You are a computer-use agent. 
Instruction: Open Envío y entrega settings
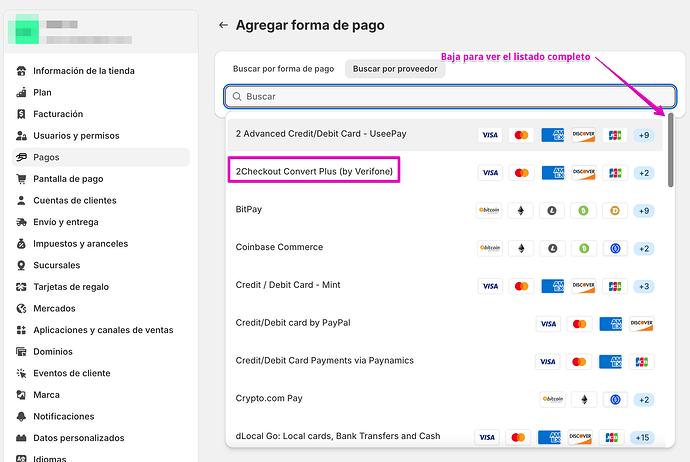(66, 222)
